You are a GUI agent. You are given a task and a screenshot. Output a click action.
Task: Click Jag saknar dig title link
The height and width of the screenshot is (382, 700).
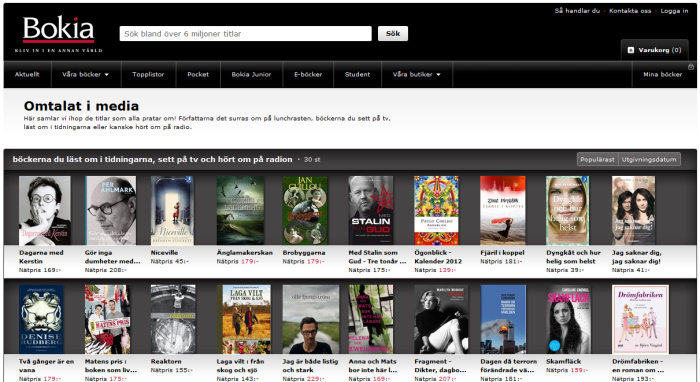click(x=637, y=257)
